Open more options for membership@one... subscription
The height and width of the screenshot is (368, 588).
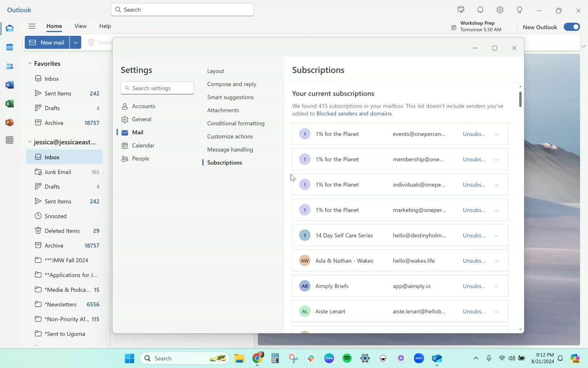497,160
